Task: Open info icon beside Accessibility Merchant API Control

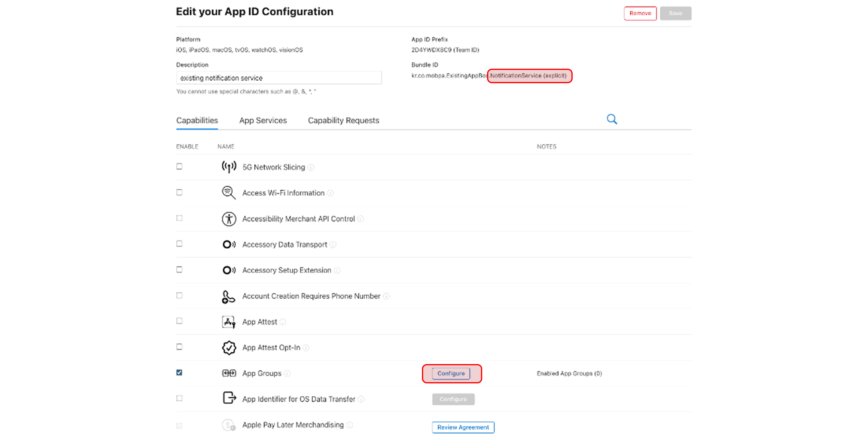Action: (360, 219)
